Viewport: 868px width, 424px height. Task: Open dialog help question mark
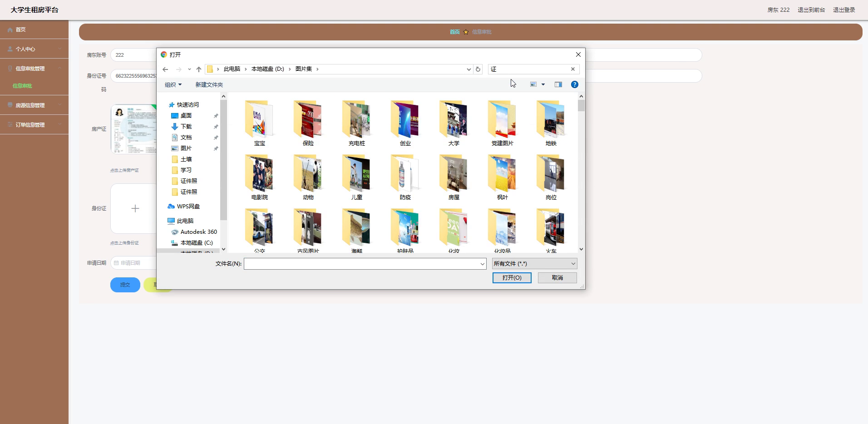(x=574, y=84)
